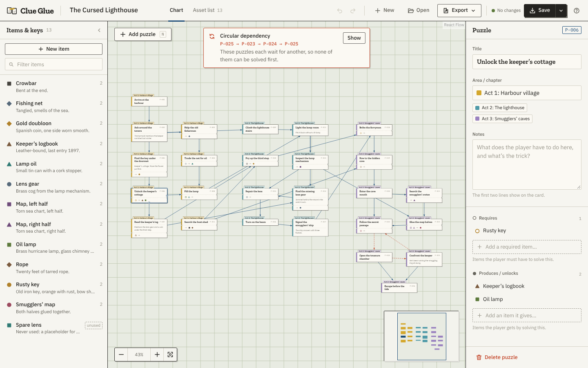The image size is (588, 368).
Task: Switch to the Asset list tab
Action: point(207,10)
